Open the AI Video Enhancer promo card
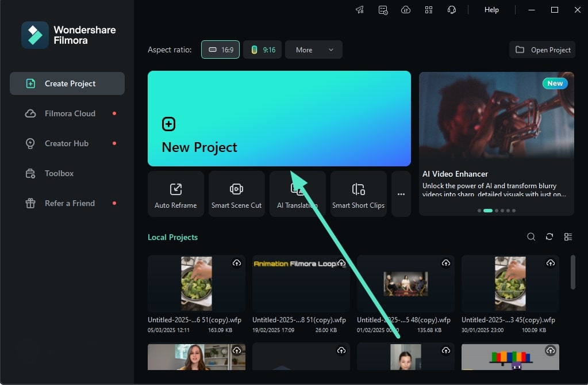Viewport: 588px width, 385px height. [x=496, y=143]
